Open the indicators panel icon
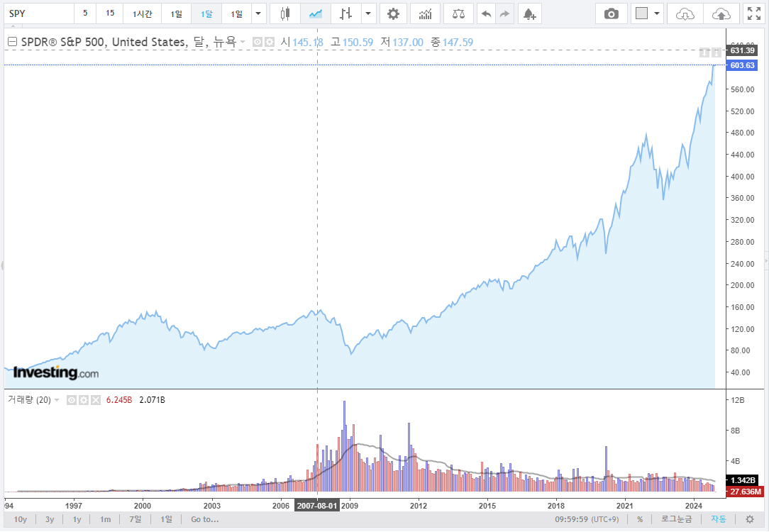 425,13
